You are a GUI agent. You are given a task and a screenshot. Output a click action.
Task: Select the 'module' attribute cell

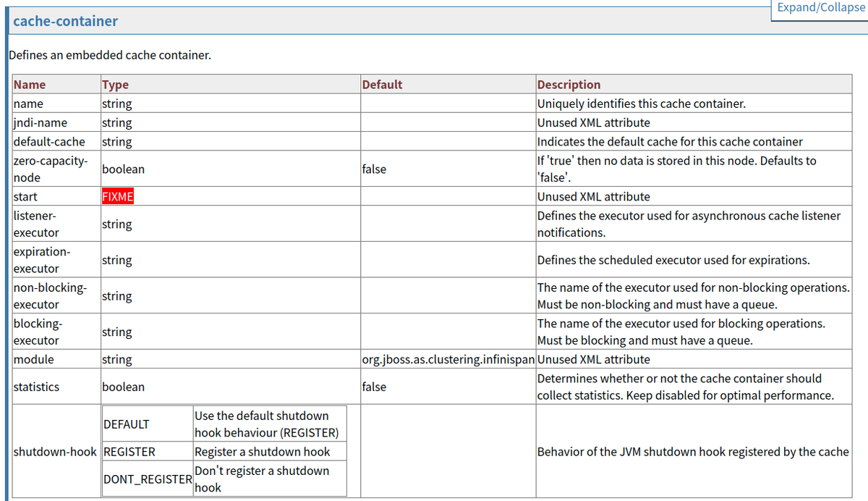pos(56,360)
